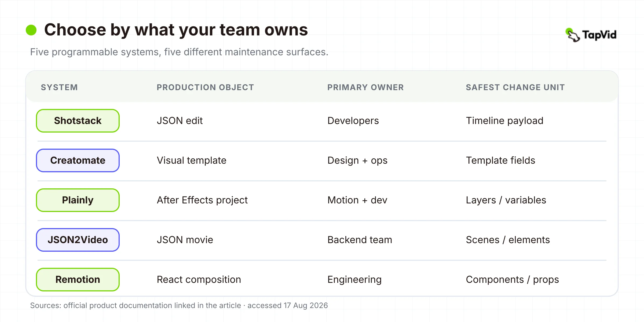Click the TapVid logo
Screen dimensions: 644x322
[591, 35]
